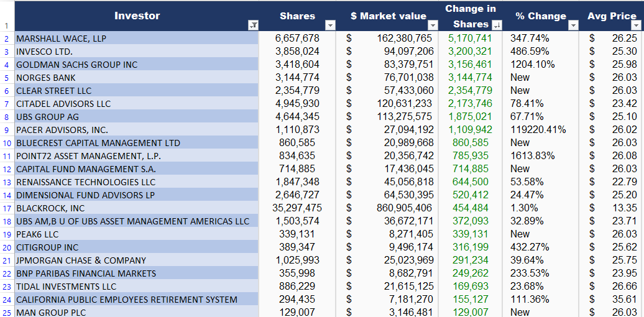Select the 347.74% change cell
This screenshot has height=317, width=644.
click(x=541, y=39)
